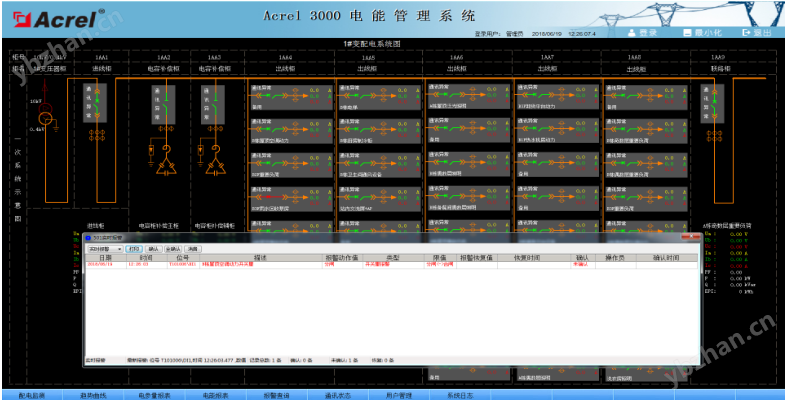
Task: Open the 系统日志 tab
Action: pyautogui.click(x=460, y=396)
